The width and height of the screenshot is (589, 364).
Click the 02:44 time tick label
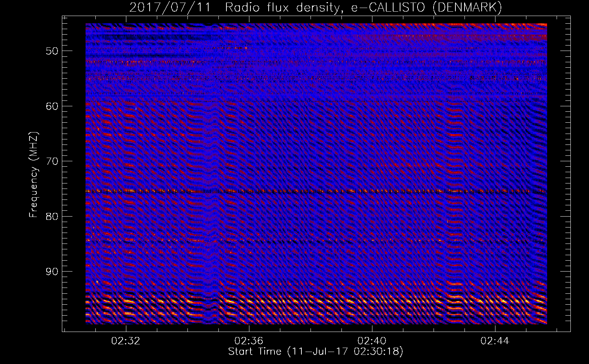coord(495,341)
